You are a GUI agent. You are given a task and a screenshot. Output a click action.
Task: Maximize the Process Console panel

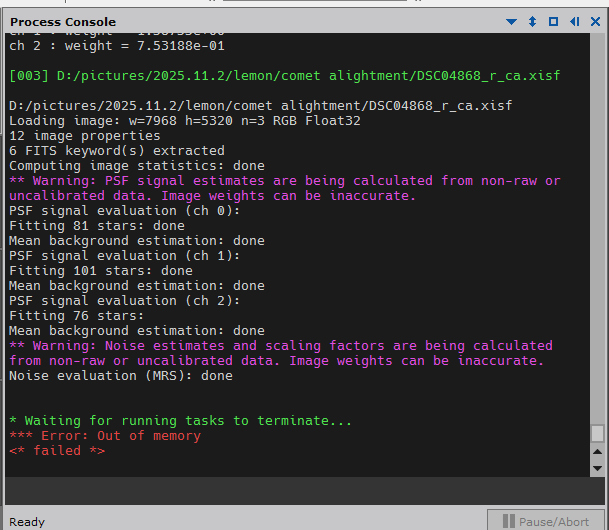pyautogui.click(x=553, y=21)
